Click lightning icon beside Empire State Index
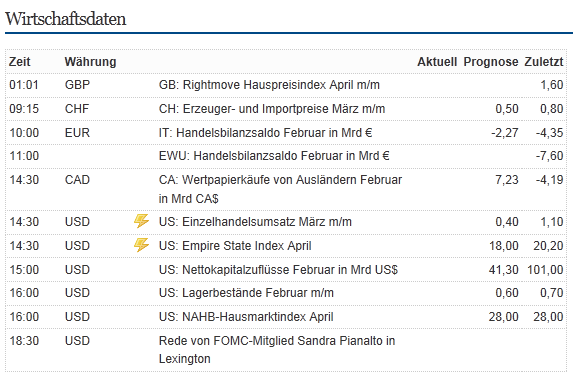576x376 pixels. coord(141,245)
